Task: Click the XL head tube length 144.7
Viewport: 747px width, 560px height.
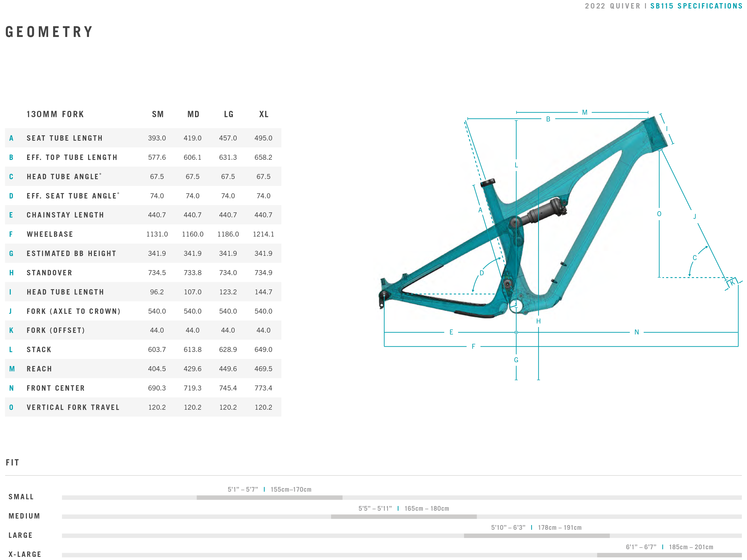Action: tap(263, 292)
